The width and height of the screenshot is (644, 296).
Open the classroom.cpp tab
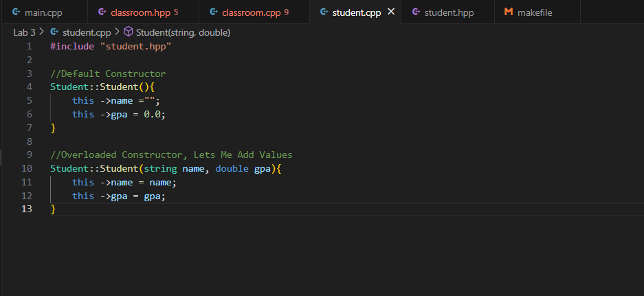[x=254, y=12]
